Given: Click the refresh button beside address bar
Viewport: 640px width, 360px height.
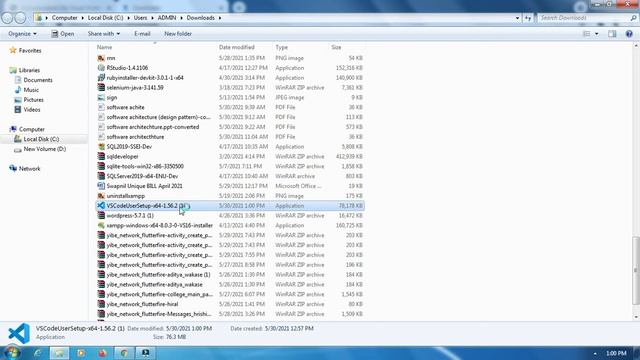Looking at the screenshot, I should point(528,18).
